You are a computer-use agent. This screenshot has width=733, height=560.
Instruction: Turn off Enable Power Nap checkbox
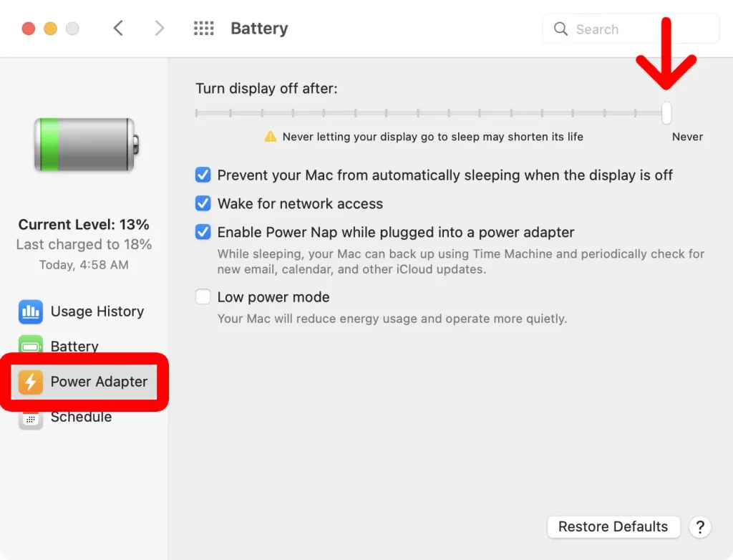pos(203,232)
